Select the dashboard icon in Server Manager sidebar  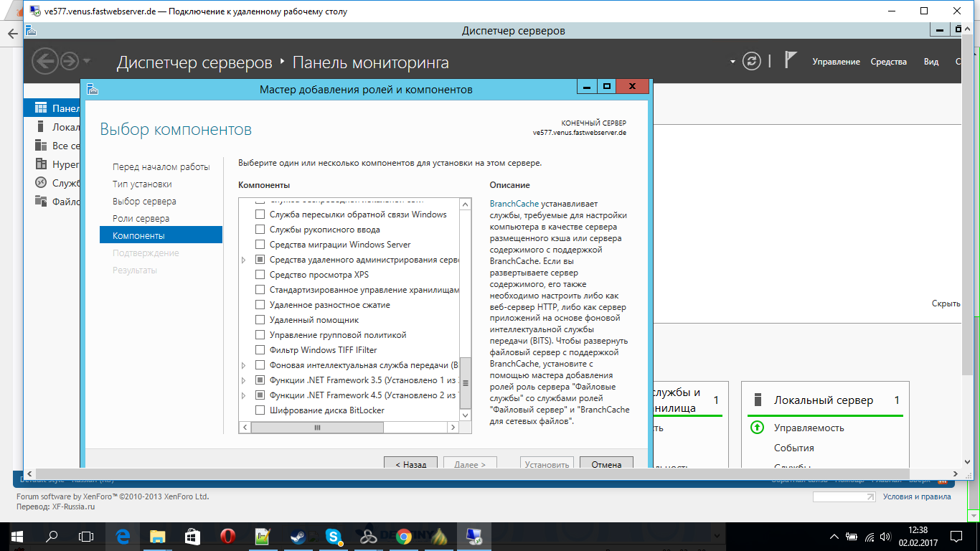[x=40, y=108]
